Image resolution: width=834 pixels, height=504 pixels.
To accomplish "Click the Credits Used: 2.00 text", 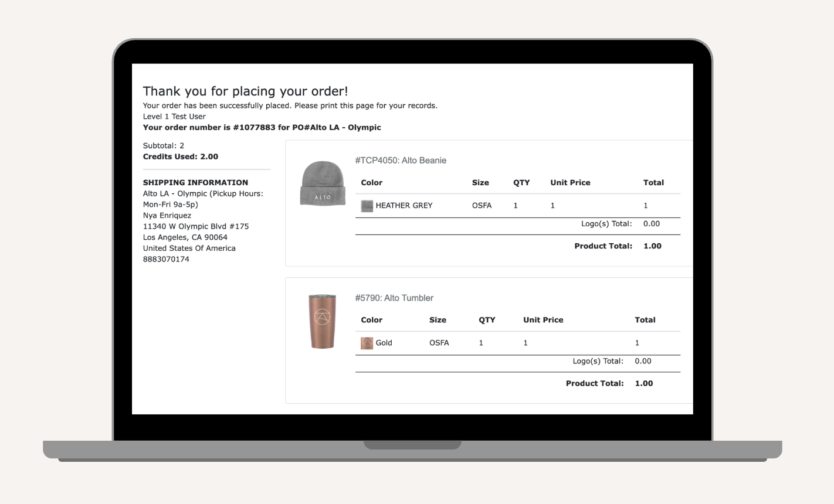I will click(x=180, y=156).
